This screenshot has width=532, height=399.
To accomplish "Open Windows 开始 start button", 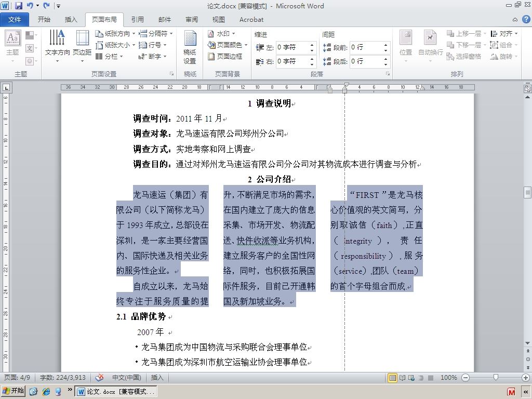I will click(x=14, y=391).
